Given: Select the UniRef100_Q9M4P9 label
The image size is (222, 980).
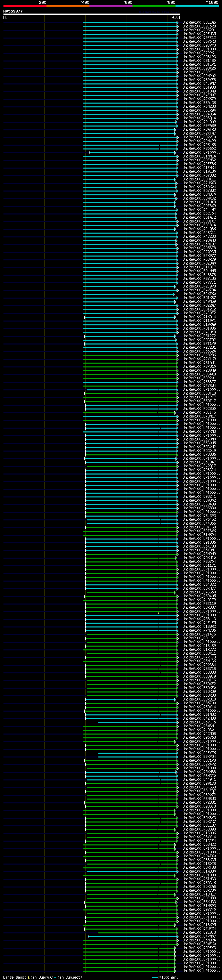Looking at the screenshot, I should (199, 141).
